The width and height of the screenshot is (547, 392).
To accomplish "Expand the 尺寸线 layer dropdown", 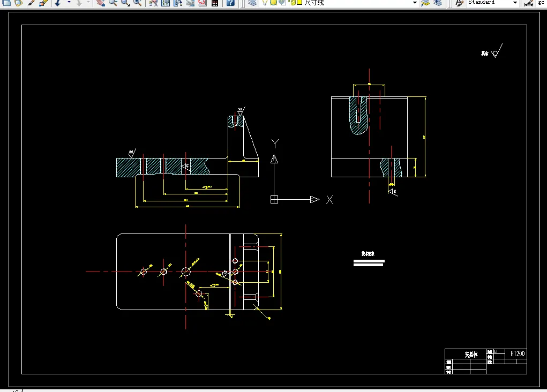I will pyautogui.click(x=415, y=3).
